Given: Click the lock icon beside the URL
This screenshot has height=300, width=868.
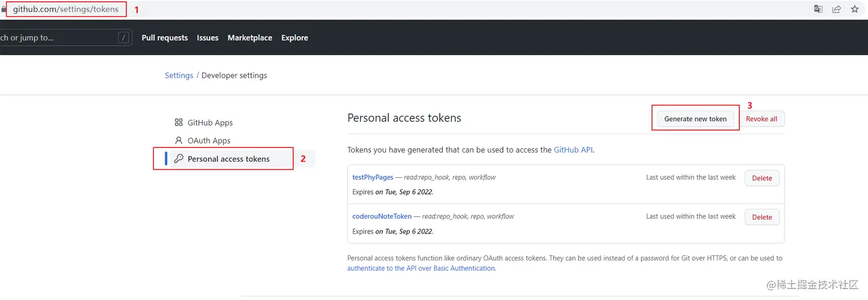Looking at the screenshot, I should coord(3,9).
